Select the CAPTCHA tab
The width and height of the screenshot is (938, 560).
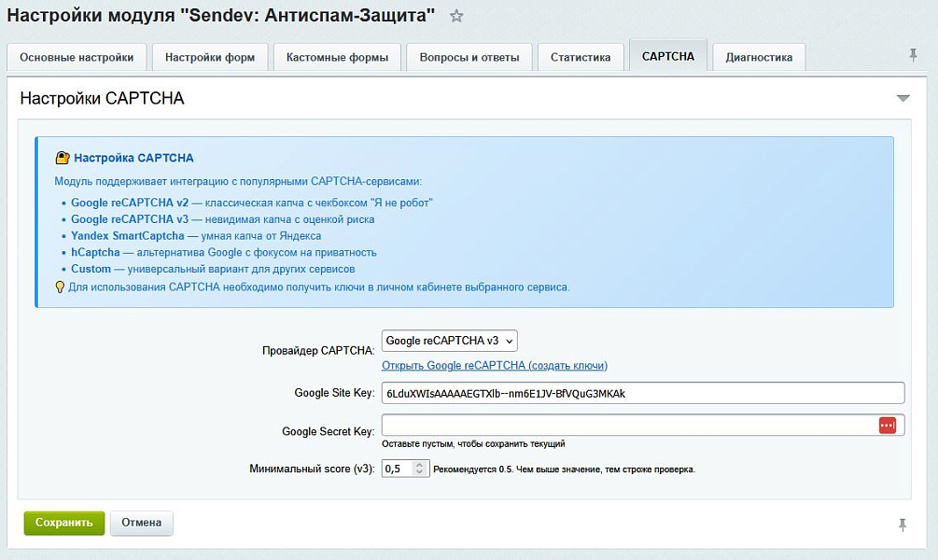pyautogui.click(x=668, y=56)
